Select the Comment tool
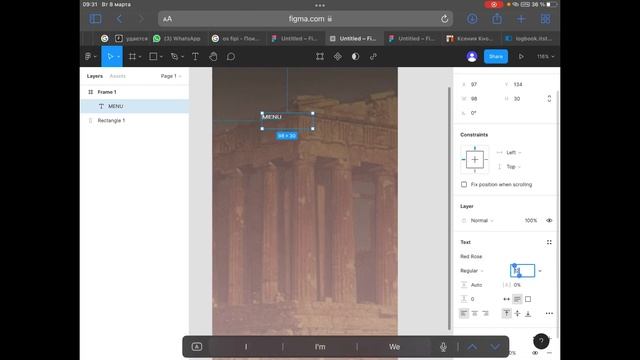640x360 pixels. click(x=231, y=57)
